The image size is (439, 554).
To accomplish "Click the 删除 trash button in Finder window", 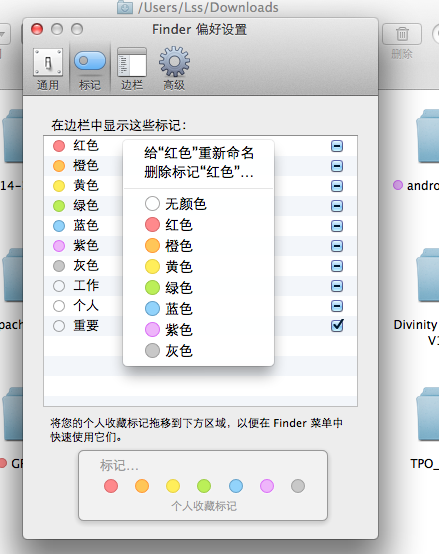I will [x=402, y=34].
